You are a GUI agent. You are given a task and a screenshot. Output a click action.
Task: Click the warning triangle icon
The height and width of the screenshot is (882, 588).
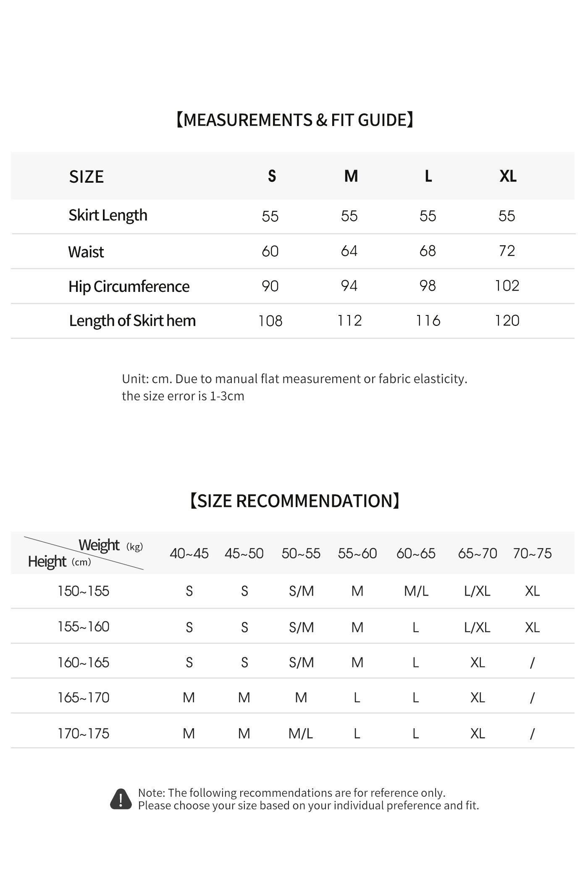tap(121, 799)
